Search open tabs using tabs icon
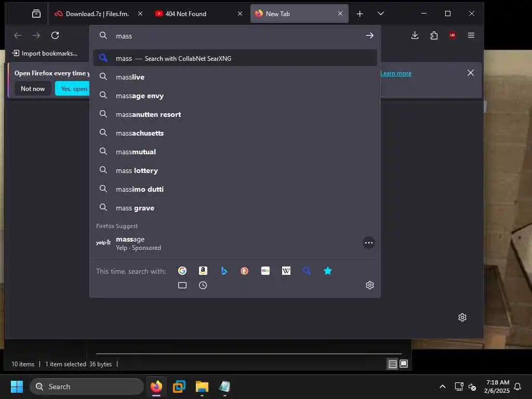Viewport: 532px width, 399px height. click(x=182, y=285)
